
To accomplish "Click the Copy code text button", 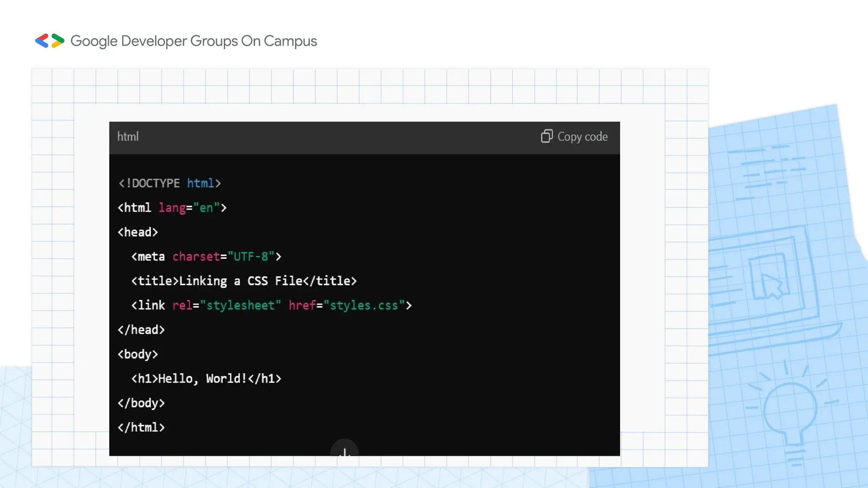I will (x=582, y=137).
